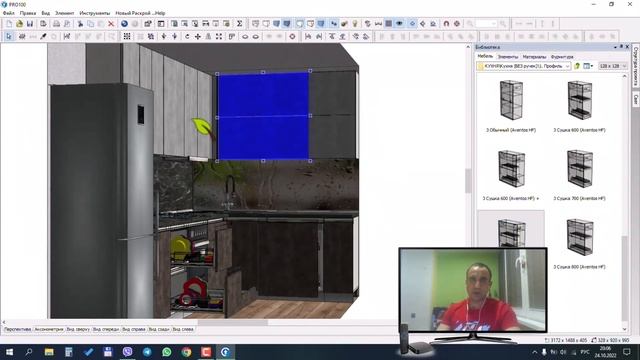Screen dimensions: 640x360
Task: Open the Новый Раскрой menu
Action: coord(133,13)
